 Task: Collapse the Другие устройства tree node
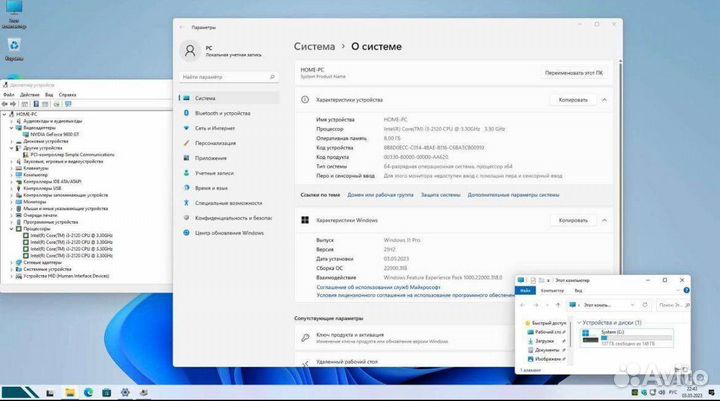11,148
